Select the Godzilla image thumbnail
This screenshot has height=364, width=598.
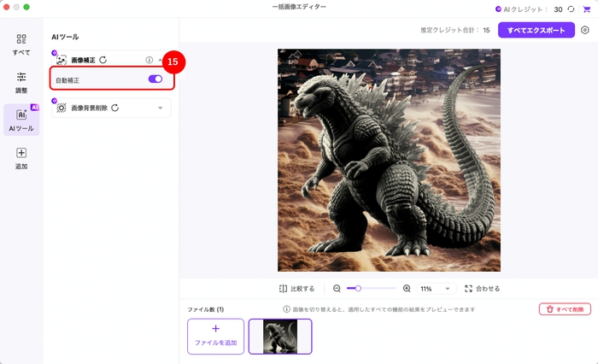(x=280, y=337)
